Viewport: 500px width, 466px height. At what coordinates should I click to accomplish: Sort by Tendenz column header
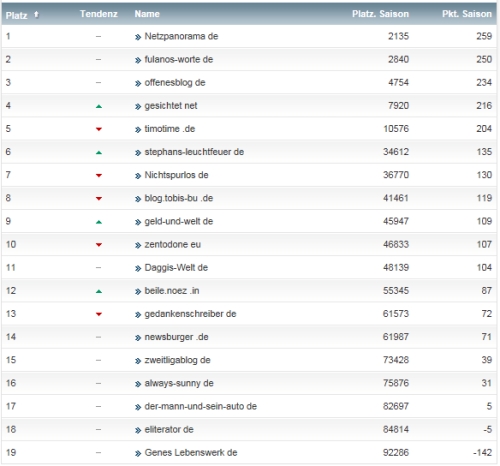[99, 14]
